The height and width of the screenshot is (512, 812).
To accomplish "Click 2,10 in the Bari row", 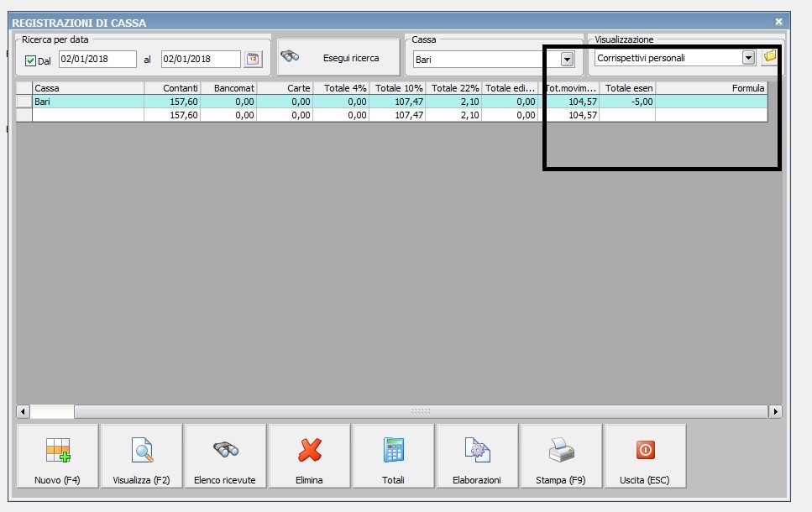I will (x=453, y=102).
